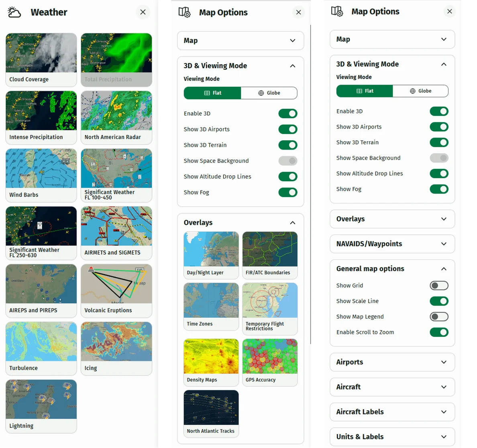Expand the Aircraft section
The image size is (477, 448).
[392, 387]
